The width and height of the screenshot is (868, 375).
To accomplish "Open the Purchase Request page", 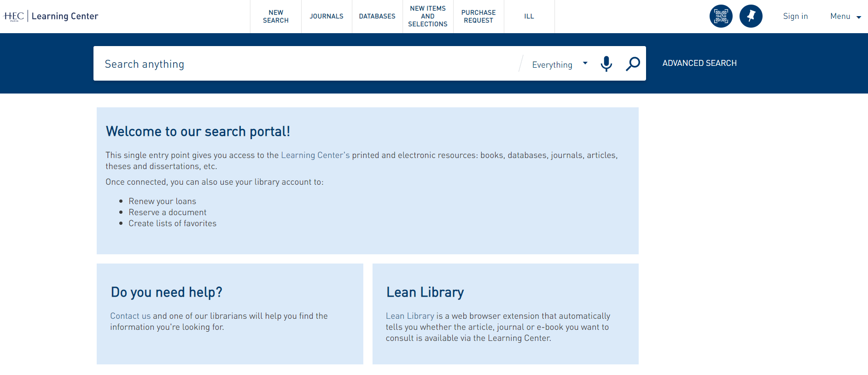I will pyautogui.click(x=478, y=17).
